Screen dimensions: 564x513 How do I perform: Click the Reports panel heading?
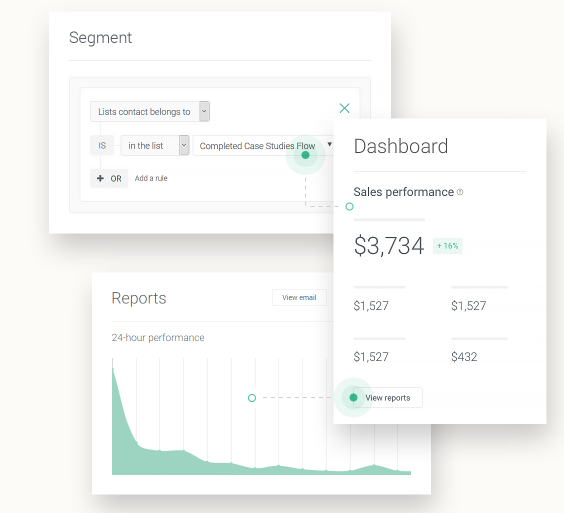[139, 298]
